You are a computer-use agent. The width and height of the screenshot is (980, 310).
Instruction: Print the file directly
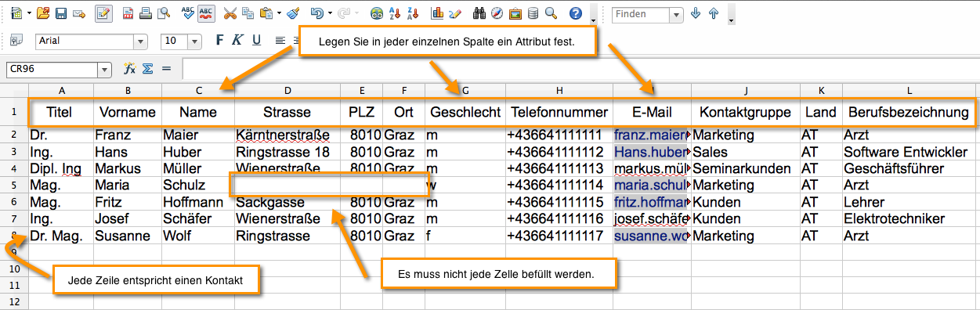[x=146, y=13]
